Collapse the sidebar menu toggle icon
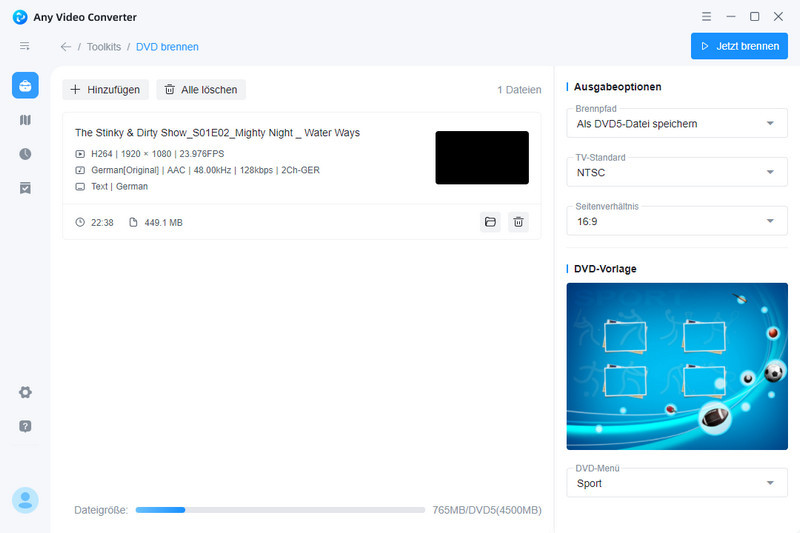 24,46
